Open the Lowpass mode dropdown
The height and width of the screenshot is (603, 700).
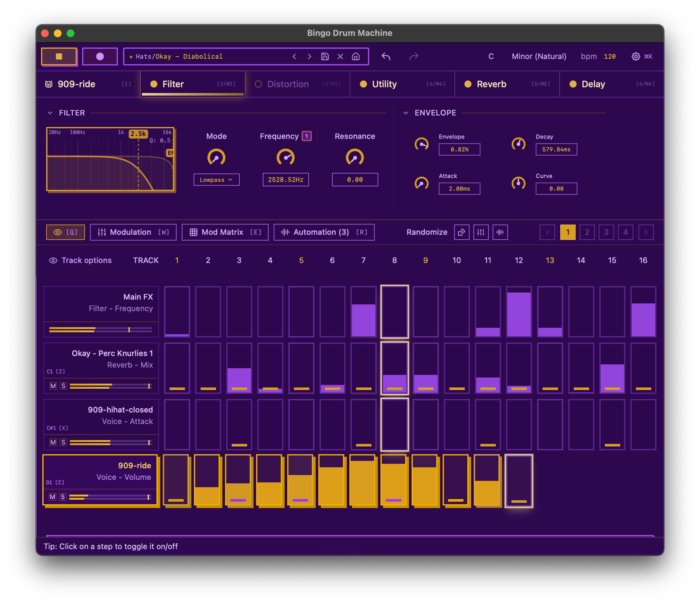[x=216, y=180]
